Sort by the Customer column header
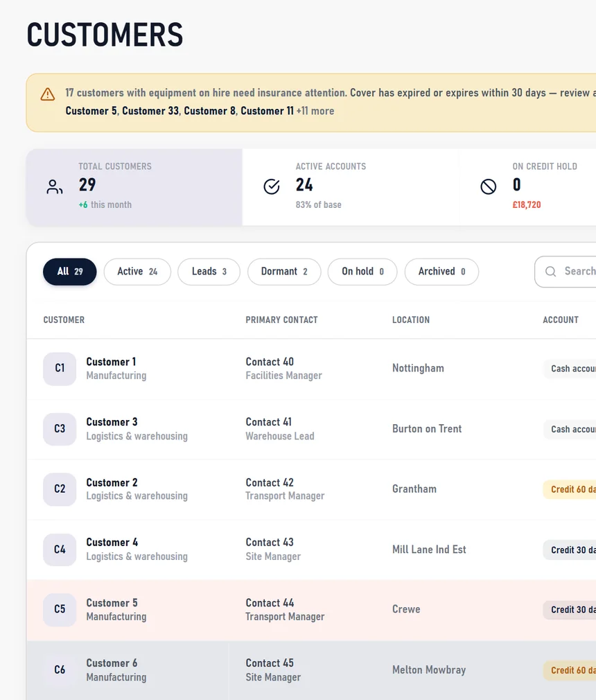The width and height of the screenshot is (596, 700). coord(64,320)
